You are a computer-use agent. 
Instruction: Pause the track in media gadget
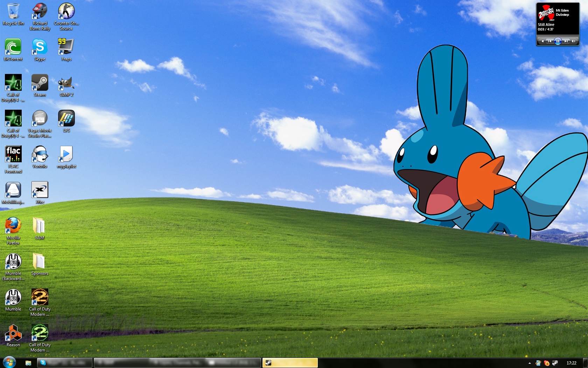pyautogui.click(x=558, y=41)
